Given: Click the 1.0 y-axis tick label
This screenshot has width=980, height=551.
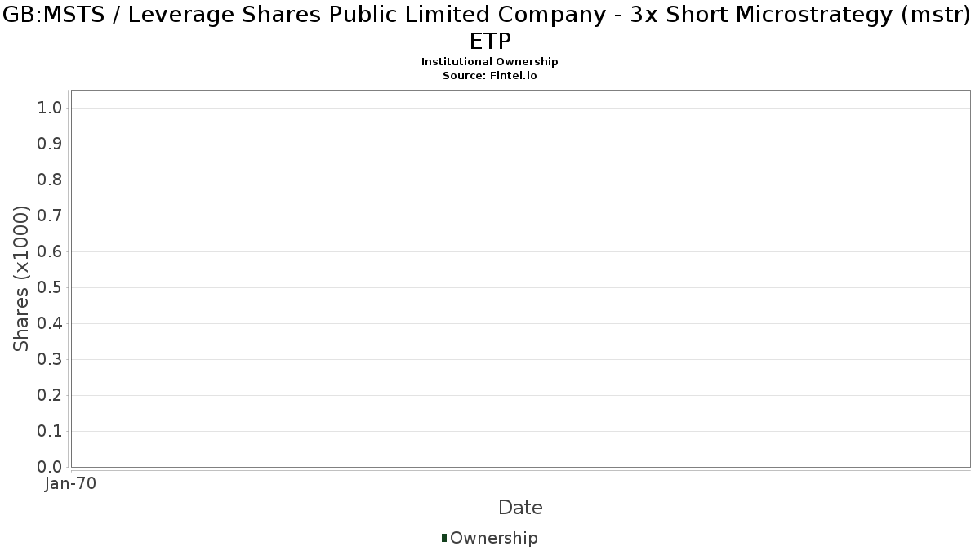Looking at the screenshot, I should point(50,109).
